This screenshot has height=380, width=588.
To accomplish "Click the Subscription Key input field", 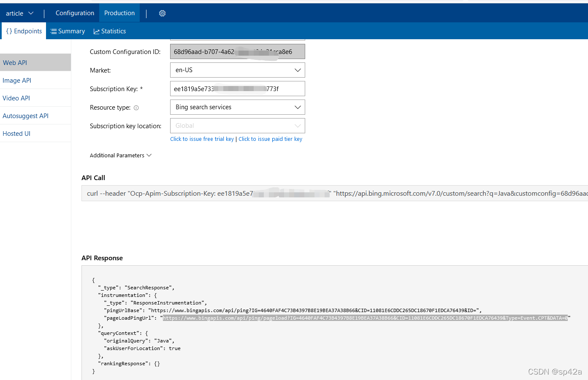I will [x=237, y=89].
